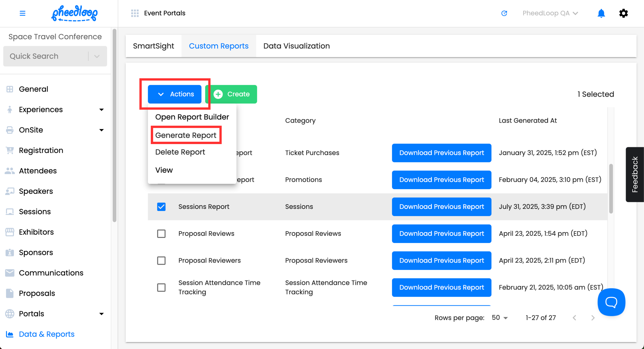This screenshot has height=349, width=644.
Task: Select View from Actions menu
Action: coord(164,170)
